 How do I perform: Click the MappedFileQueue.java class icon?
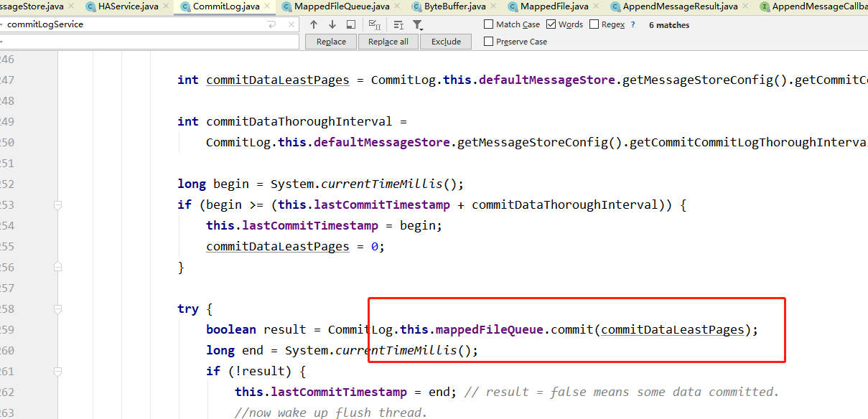click(287, 6)
